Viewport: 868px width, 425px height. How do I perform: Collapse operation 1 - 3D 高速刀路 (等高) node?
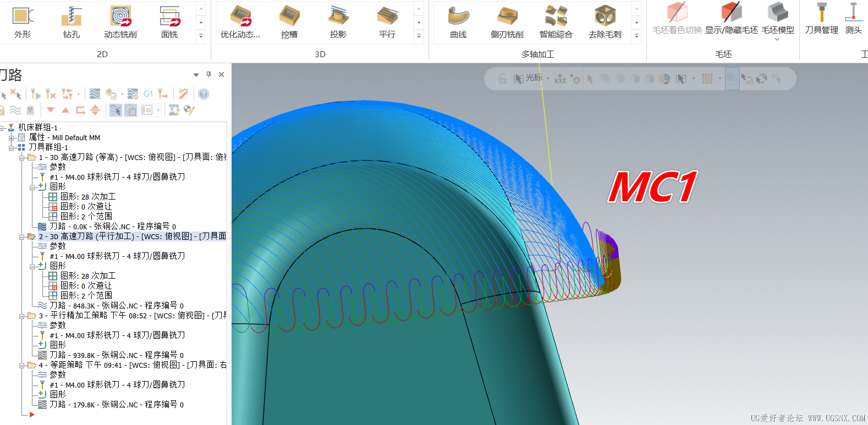[x=22, y=157]
